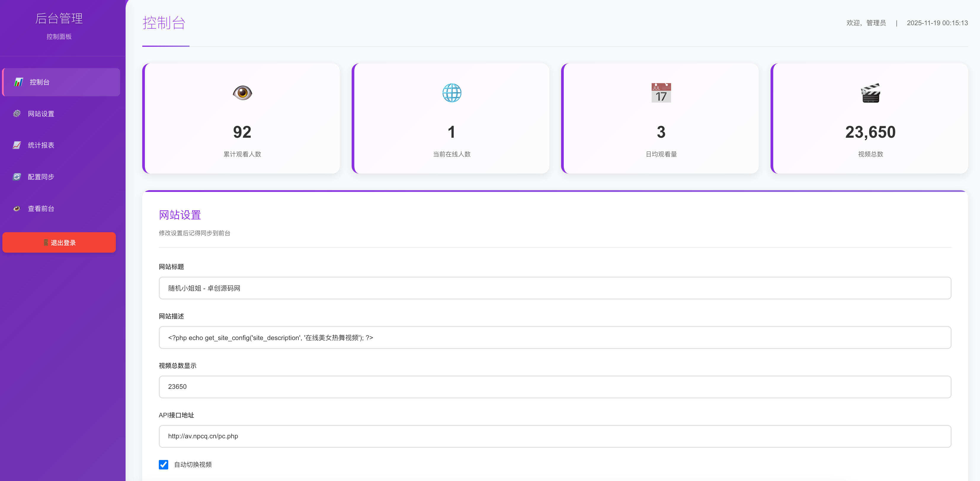Click the eye emoji on 累计观看人数 card
The width and height of the screenshot is (980, 481).
242,93
